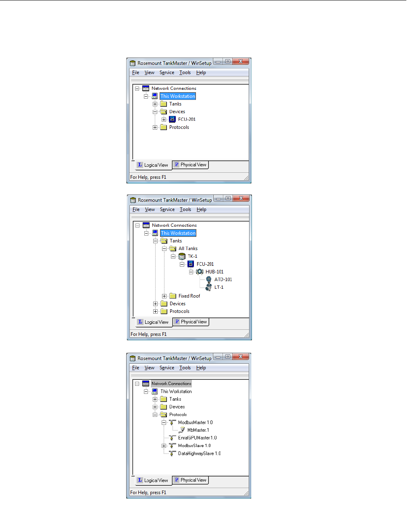The width and height of the screenshot is (414, 532).
Task: Open File menu in top window
Action: click(136, 72)
